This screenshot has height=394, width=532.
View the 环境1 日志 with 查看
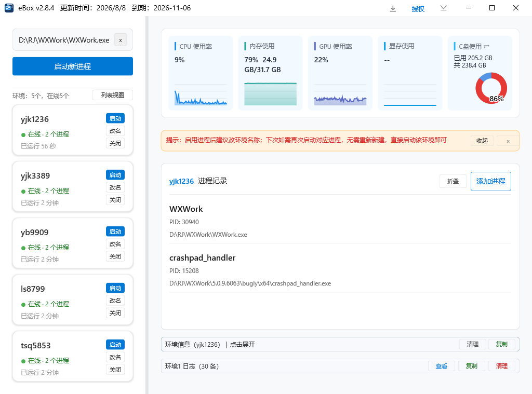click(x=442, y=366)
